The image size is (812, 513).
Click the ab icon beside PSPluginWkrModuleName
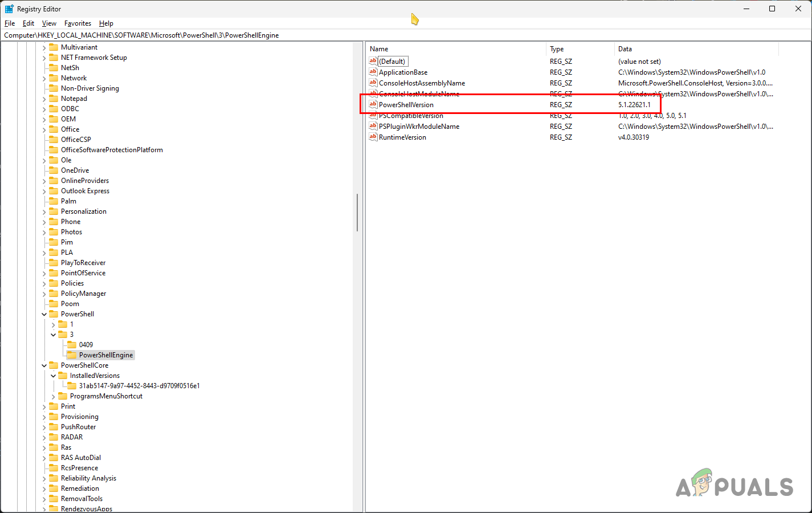click(x=373, y=126)
